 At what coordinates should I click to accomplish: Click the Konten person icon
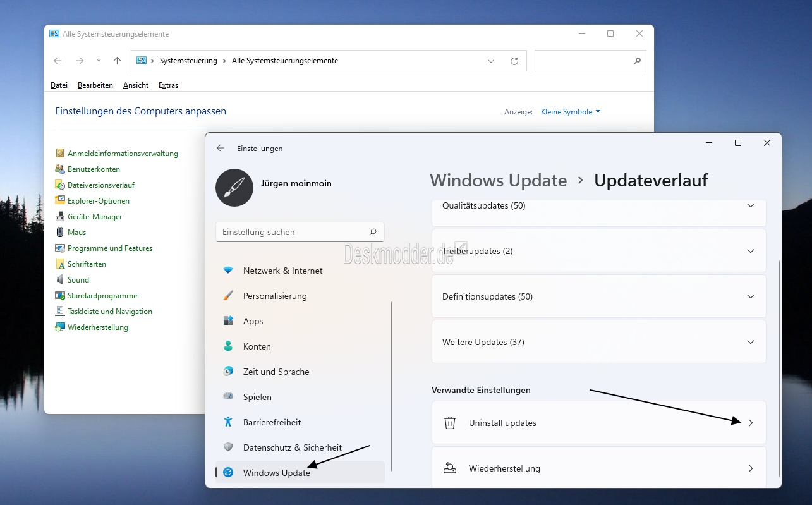click(x=228, y=346)
